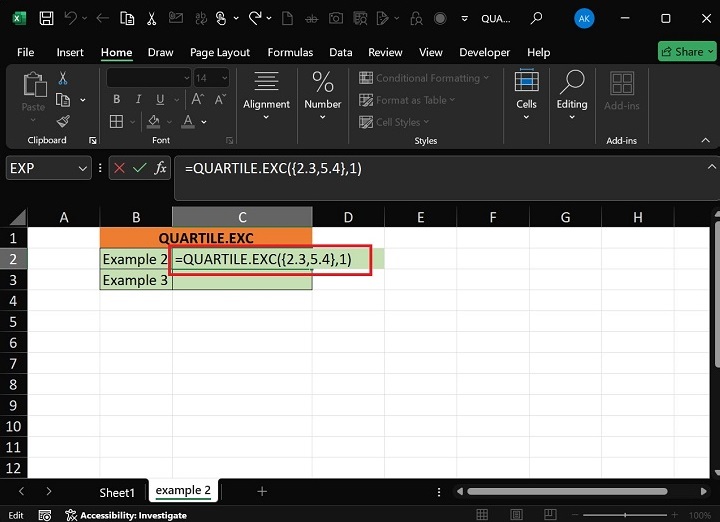This screenshot has height=522, width=720.
Task: Toggle Italic formatting
Action: 138,99
